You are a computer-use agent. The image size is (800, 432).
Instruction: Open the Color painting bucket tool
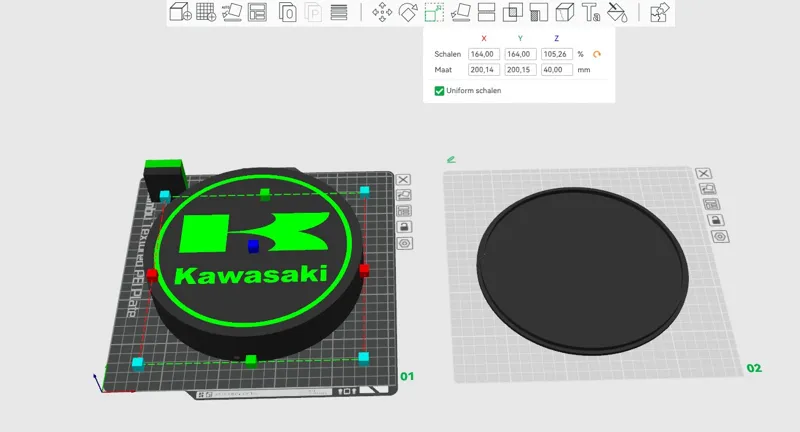tap(617, 12)
